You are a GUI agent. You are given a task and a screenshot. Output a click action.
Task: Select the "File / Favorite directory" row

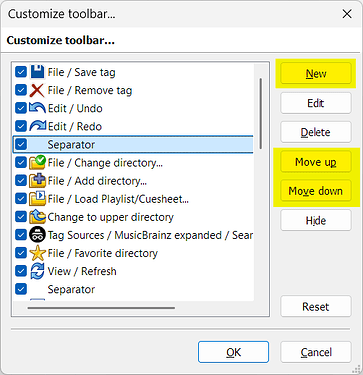click(133, 253)
